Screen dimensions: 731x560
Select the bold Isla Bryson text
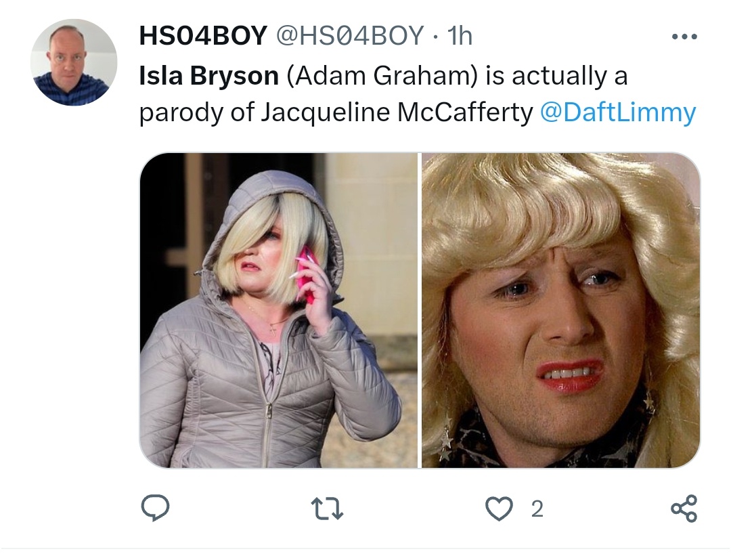coord(209,76)
